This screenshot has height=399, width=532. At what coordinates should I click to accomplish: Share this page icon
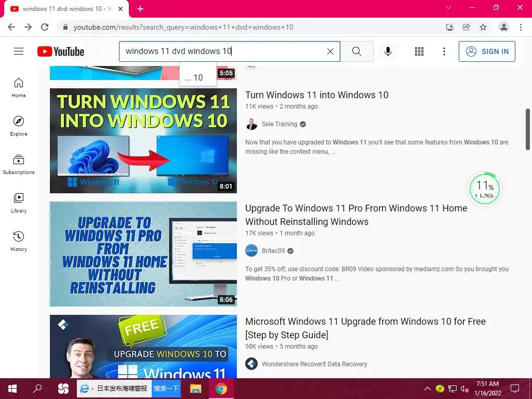[466, 27]
